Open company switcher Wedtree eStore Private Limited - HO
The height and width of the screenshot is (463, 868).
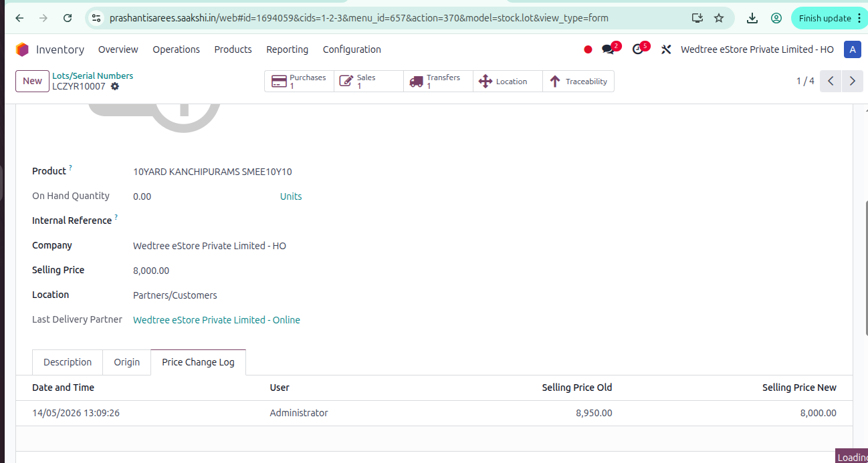[x=757, y=49]
